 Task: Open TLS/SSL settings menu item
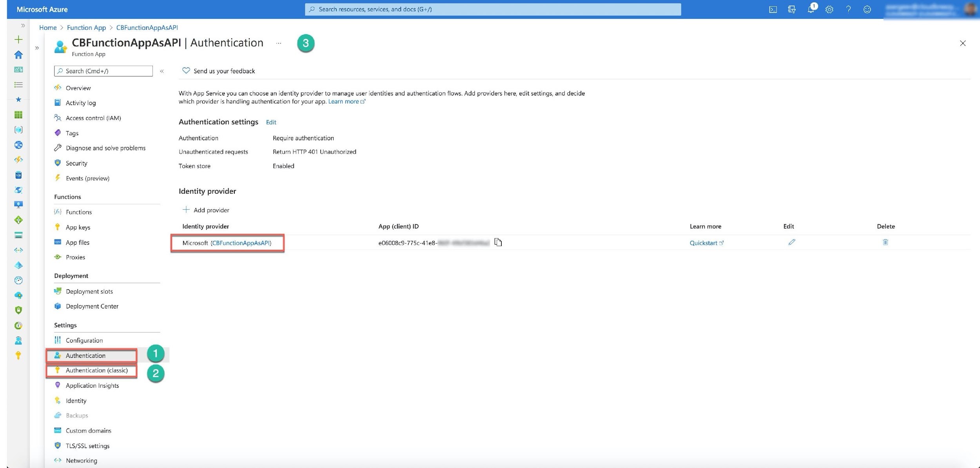tap(87, 446)
